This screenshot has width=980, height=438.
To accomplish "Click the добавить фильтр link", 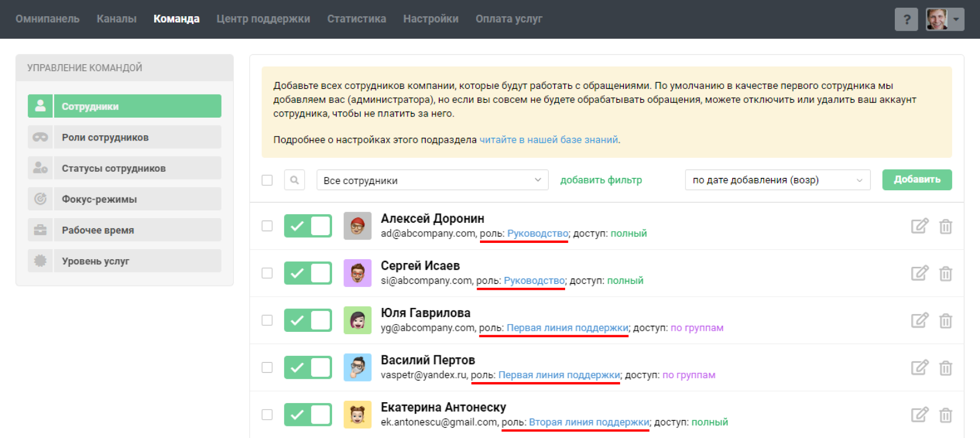I will coord(601,180).
